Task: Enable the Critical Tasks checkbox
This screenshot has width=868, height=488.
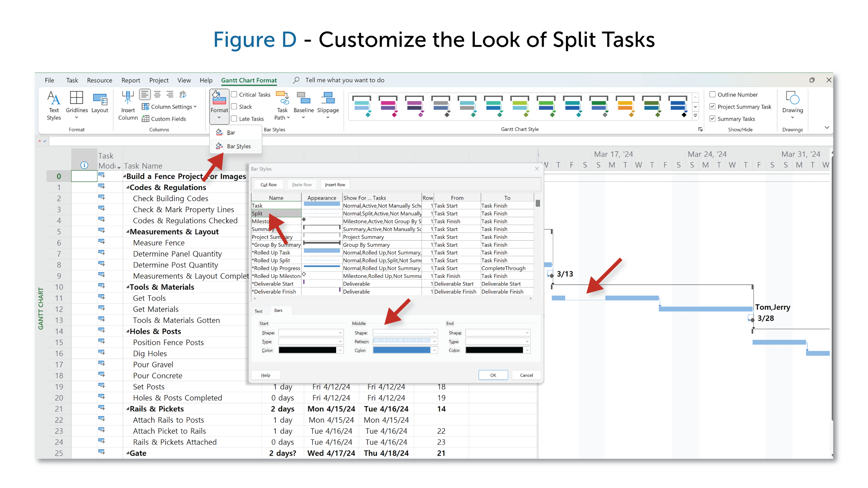Action: [234, 95]
